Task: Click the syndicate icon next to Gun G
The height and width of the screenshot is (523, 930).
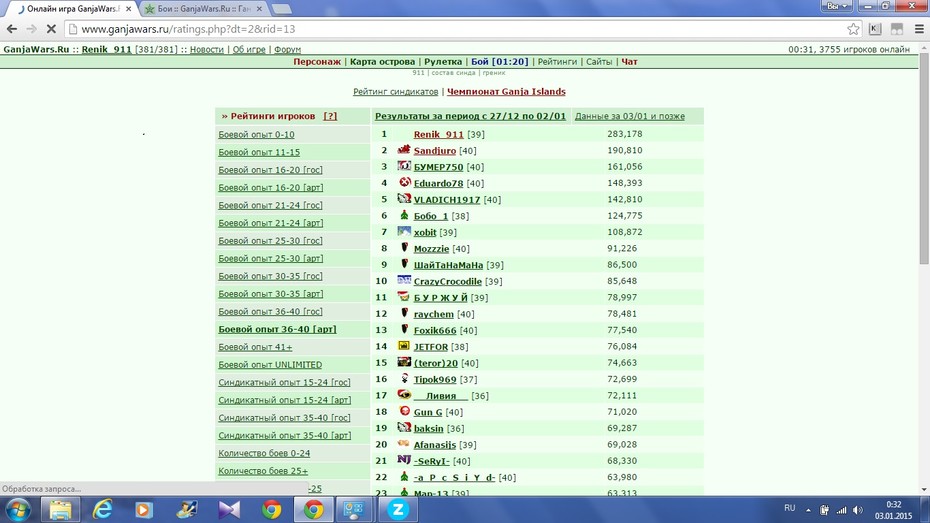Action: (x=405, y=411)
